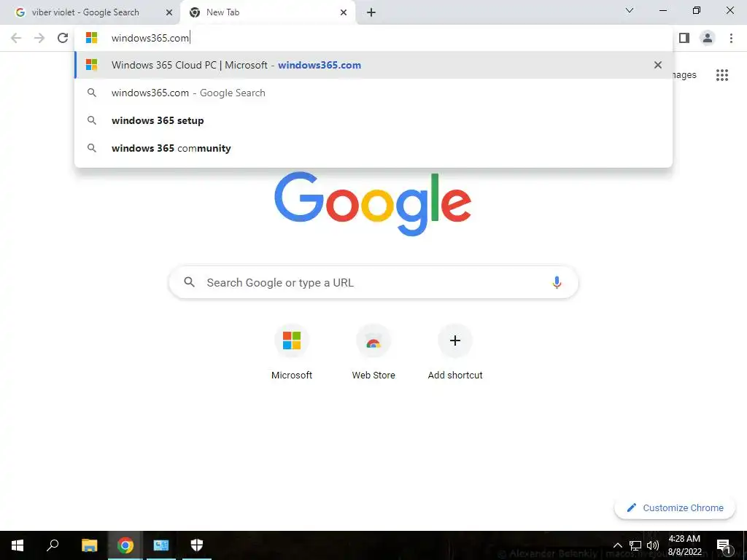Click the Search Google or type a URL box
The height and width of the screenshot is (560, 747).
[x=373, y=282]
